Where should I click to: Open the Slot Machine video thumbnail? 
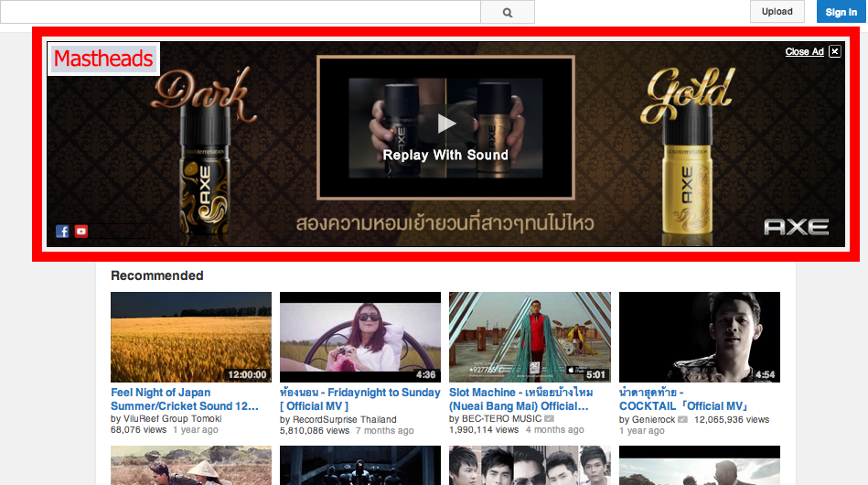[530, 337]
